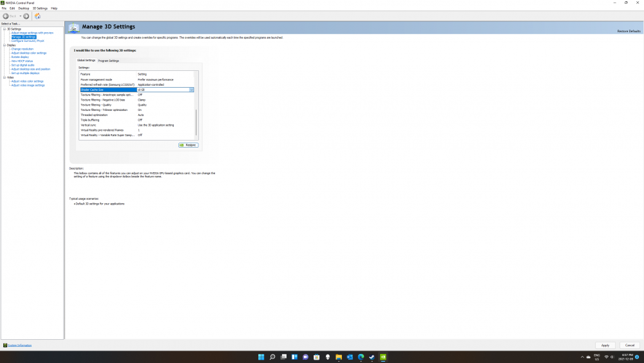Click the Apply button
Image resolution: width=644 pixels, height=363 pixels.
(x=605, y=346)
